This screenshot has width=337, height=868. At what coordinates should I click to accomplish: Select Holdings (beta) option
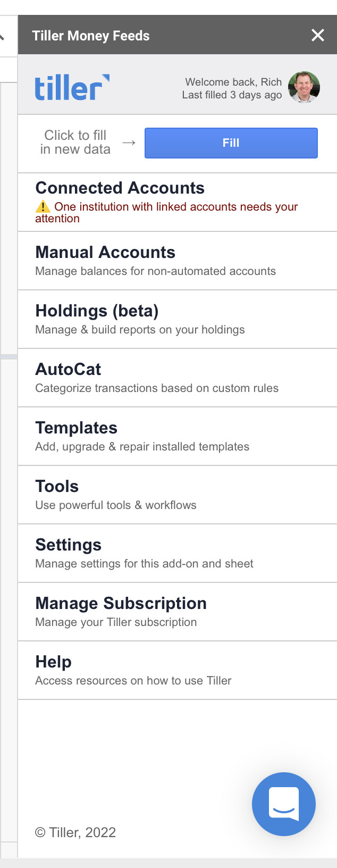click(x=97, y=311)
